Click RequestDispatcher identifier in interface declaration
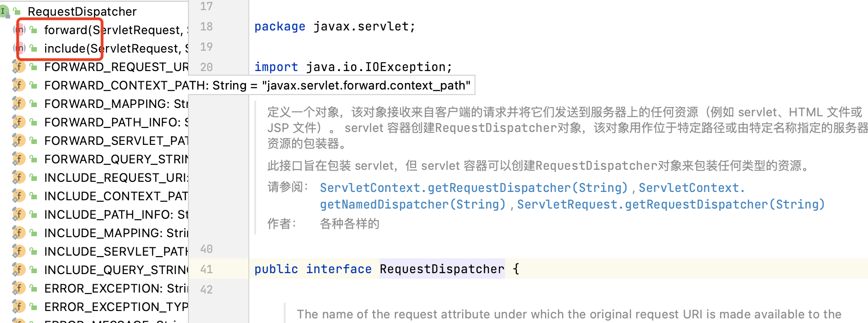Screen dimensions: 868x323 coord(442,269)
